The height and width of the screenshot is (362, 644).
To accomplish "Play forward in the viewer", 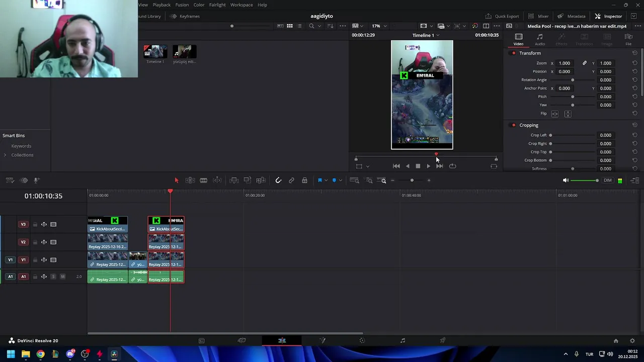I will (x=428, y=166).
